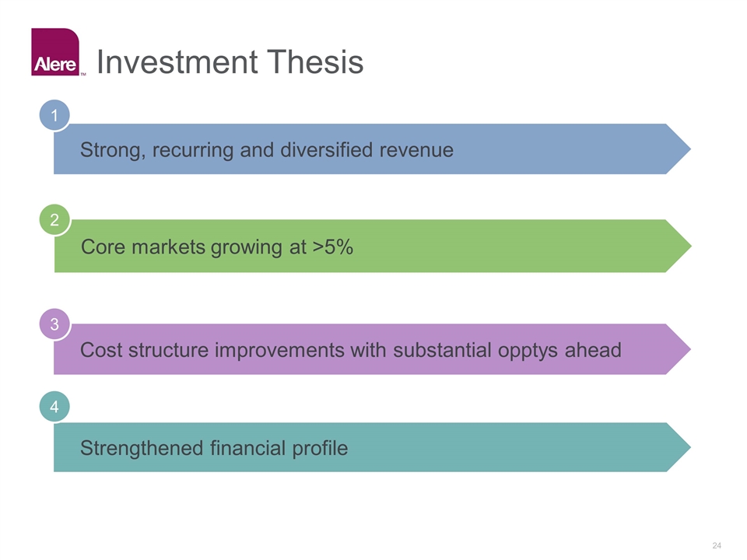Click "Strong, recurring and diversified revenue" text

click(266, 150)
